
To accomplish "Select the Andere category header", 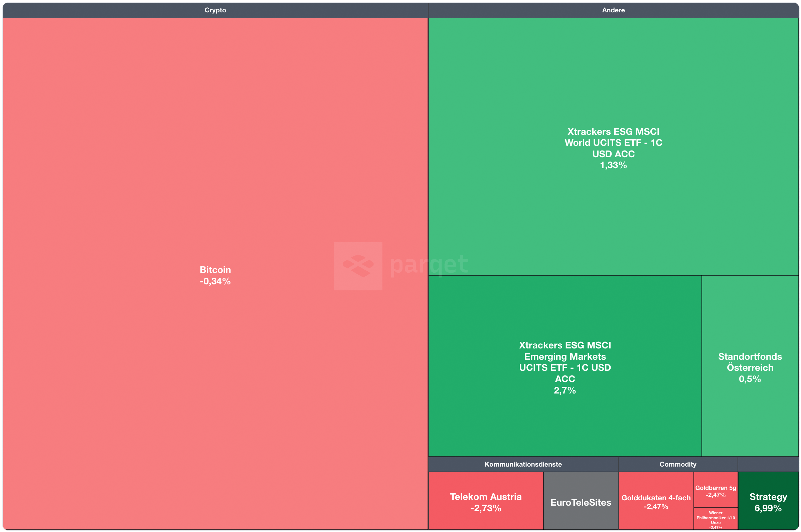I will [x=613, y=10].
